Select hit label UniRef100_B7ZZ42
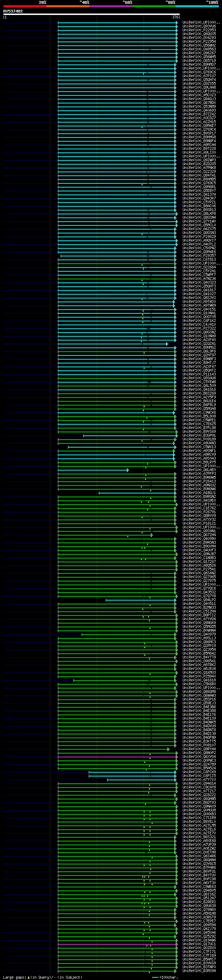Viewport: 222px width, 980px height. point(199,114)
